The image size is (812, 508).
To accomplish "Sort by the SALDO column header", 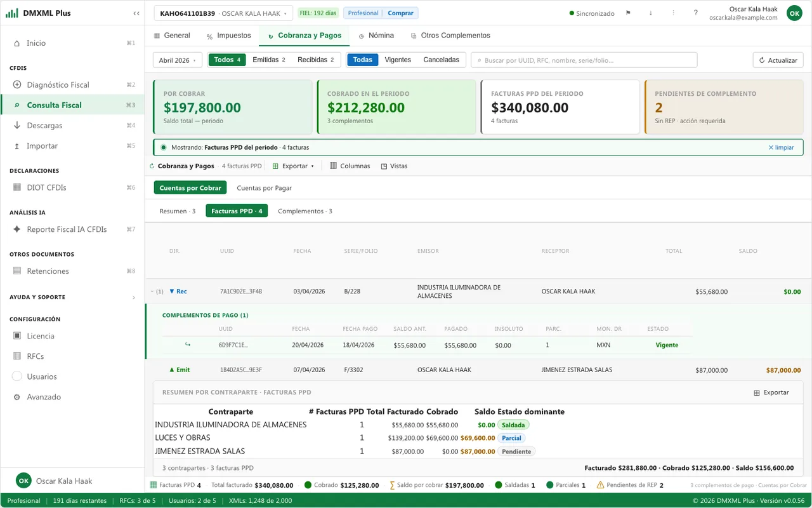I will point(748,251).
